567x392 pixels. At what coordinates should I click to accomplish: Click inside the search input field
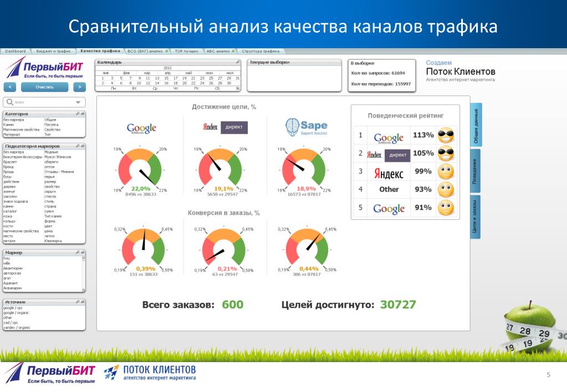43,102
